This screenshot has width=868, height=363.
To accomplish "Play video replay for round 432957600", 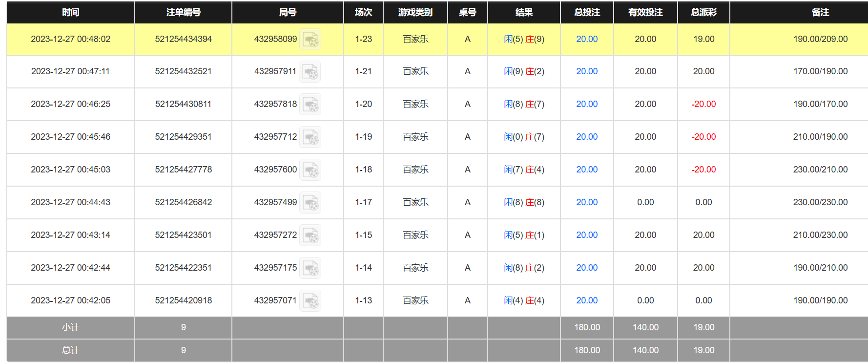I will point(310,170).
